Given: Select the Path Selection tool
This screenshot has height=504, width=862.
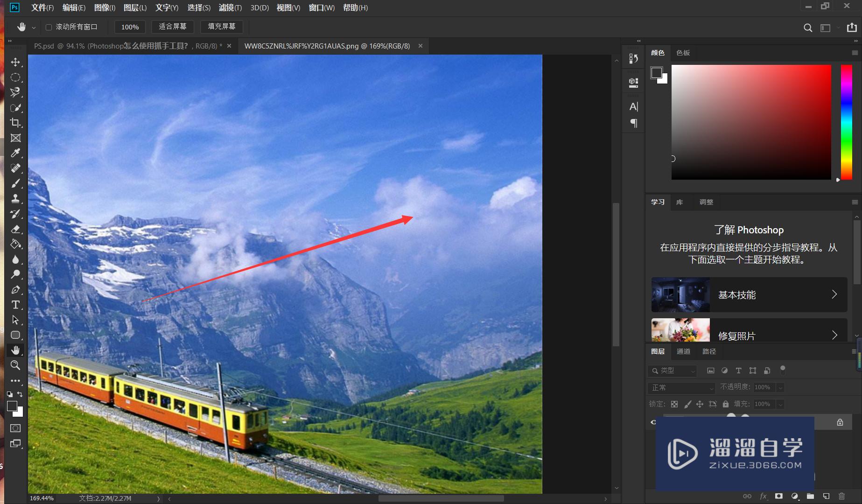Looking at the screenshot, I should [x=15, y=320].
